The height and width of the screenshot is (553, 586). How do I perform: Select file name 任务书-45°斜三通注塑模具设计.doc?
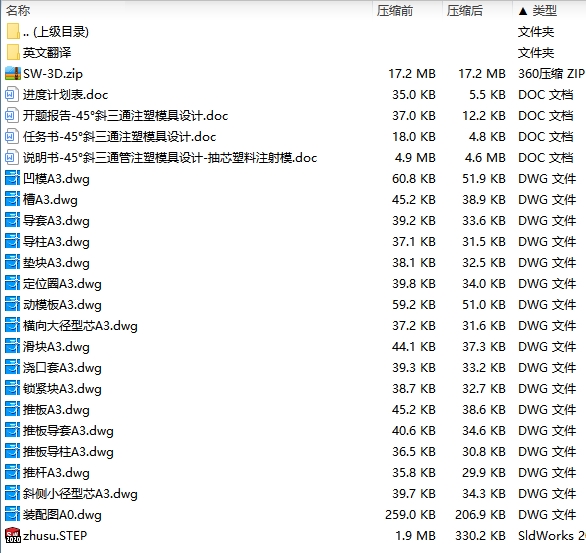click(119, 136)
